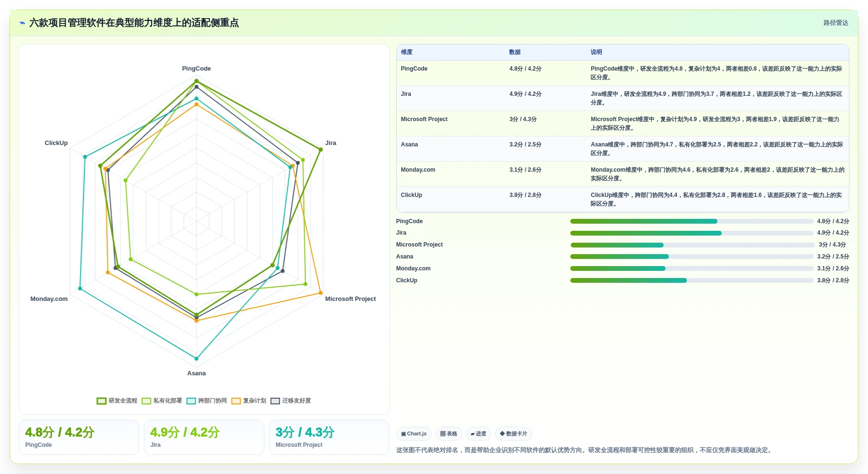Click the chart title heading
868x474 pixels.
134,23
